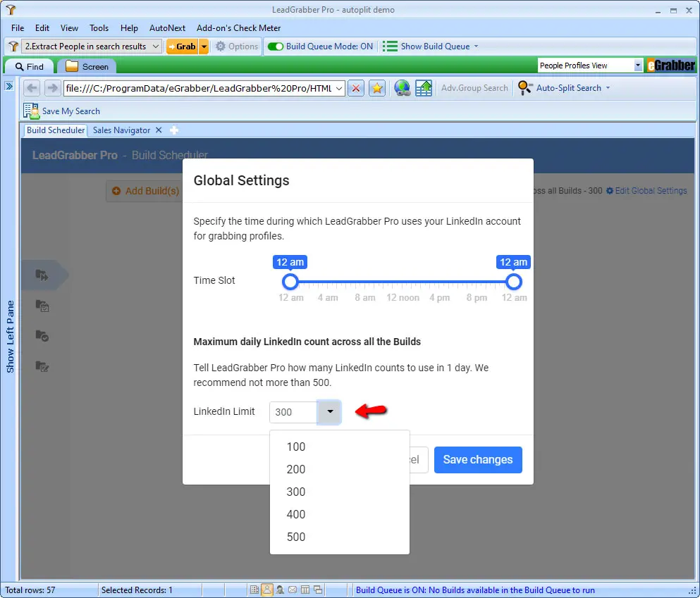Click the Save changes button
The height and width of the screenshot is (598, 700).
click(478, 460)
